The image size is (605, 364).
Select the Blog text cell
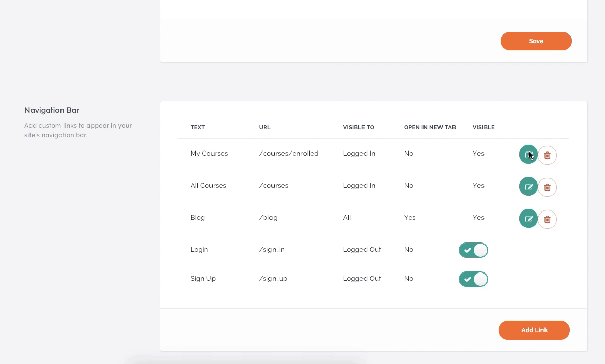click(198, 217)
